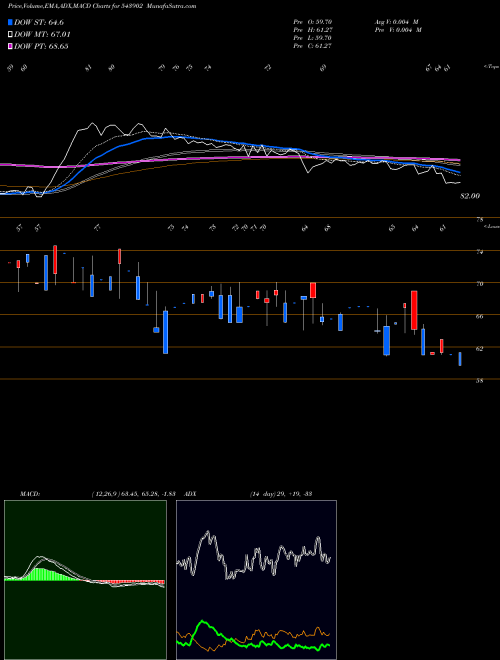Click the 'Avg V: 0.004 M' volume text
The width and height of the screenshot is (500, 660).
point(398,22)
